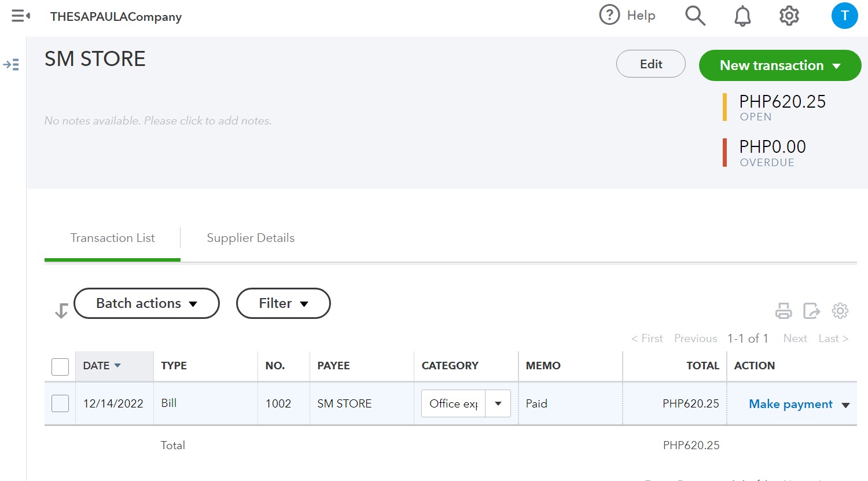This screenshot has width=868, height=481.
Task: Open the Batch actions dropdown
Action: tap(146, 303)
